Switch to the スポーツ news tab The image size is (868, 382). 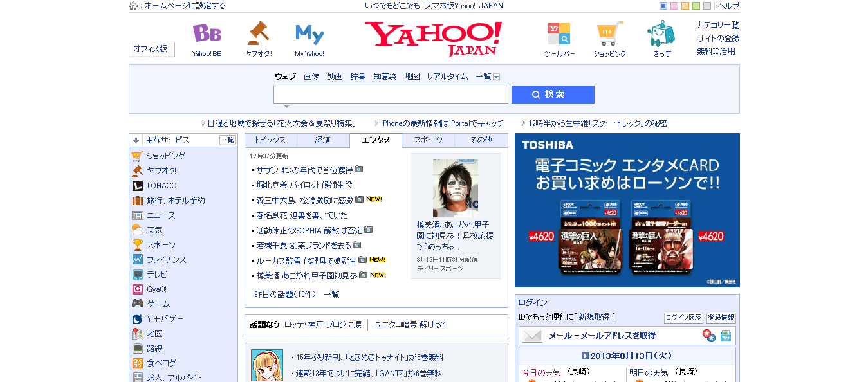click(428, 140)
